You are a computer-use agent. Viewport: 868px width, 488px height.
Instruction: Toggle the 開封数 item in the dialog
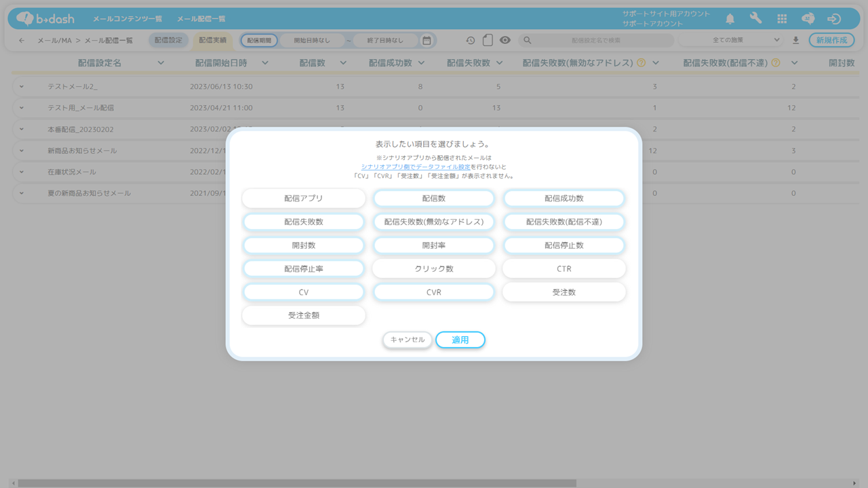304,245
